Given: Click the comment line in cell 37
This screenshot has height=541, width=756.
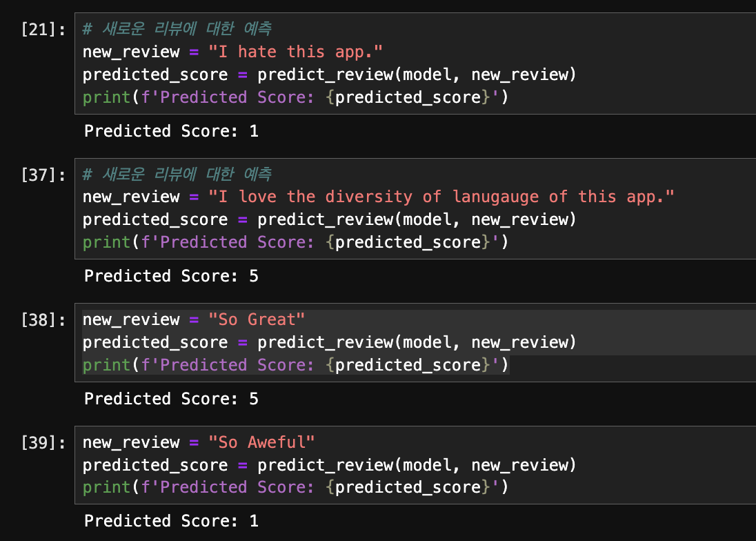Looking at the screenshot, I should (177, 174).
